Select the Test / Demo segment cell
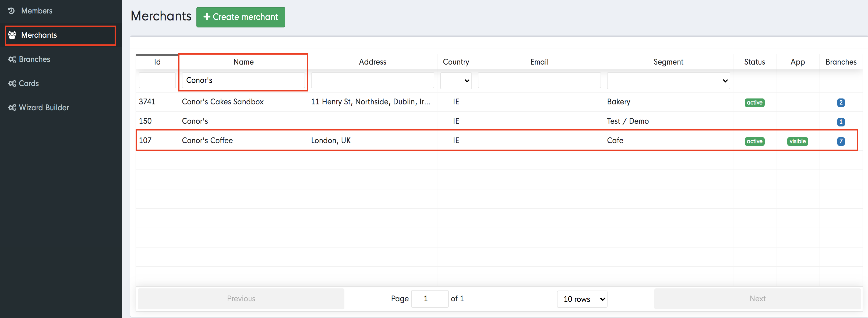The image size is (868, 318). point(628,121)
